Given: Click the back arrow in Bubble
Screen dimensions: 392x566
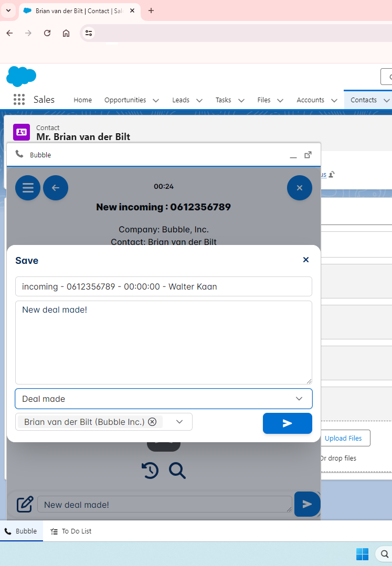Looking at the screenshot, I should pos(56,188).
